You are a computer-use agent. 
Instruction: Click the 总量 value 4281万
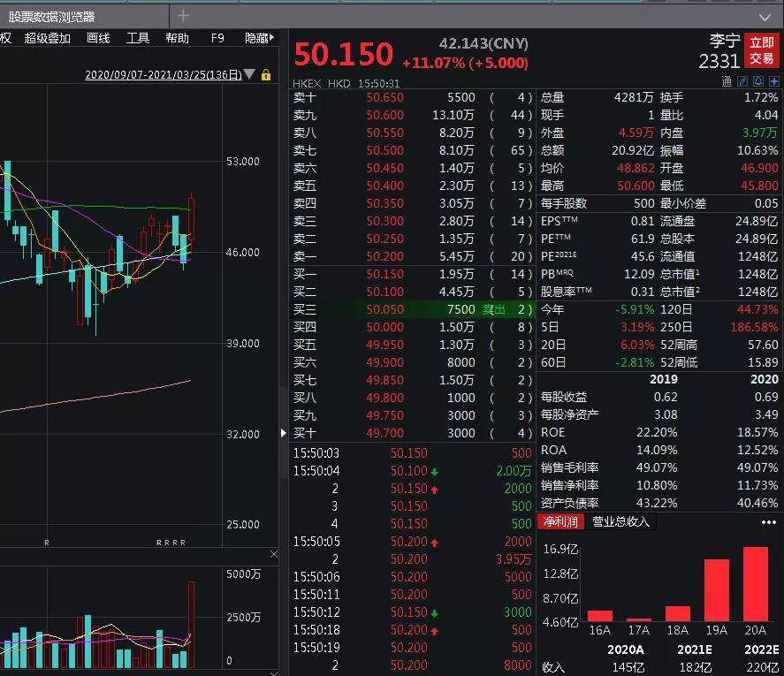[x=634, y=97]
